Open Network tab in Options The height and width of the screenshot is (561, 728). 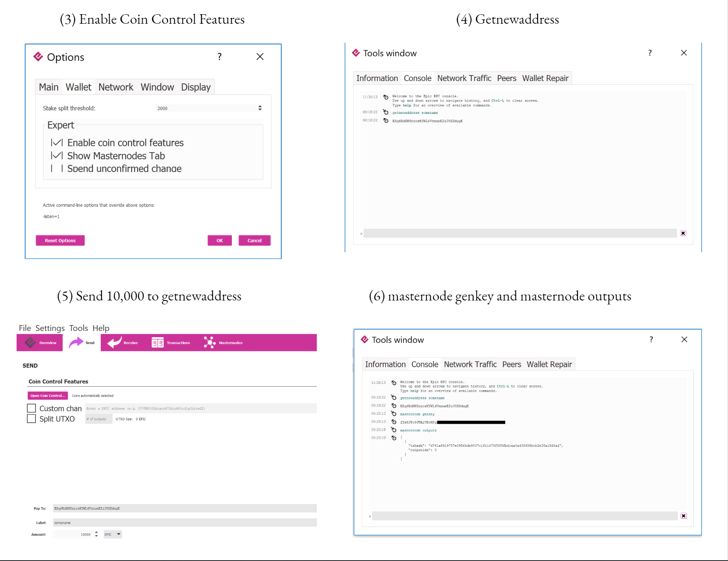pos(116,87)
